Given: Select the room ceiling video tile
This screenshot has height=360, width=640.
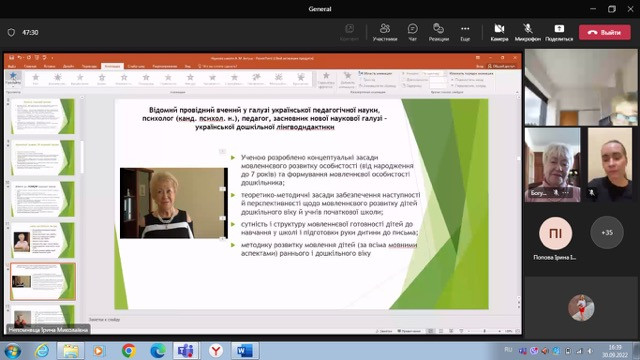Looking at the screenshot, I should (580, 88).
